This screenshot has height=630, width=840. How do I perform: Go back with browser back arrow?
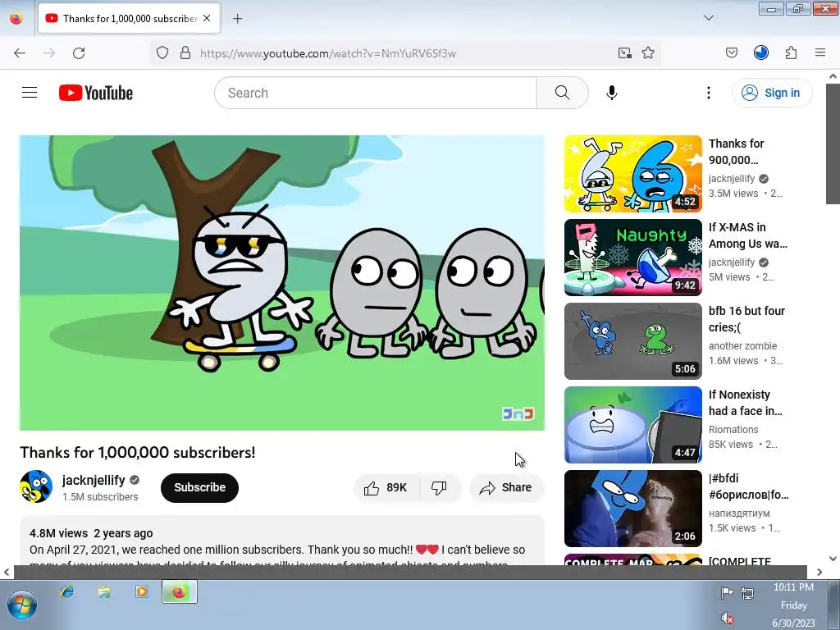click(x=20, y=53)
